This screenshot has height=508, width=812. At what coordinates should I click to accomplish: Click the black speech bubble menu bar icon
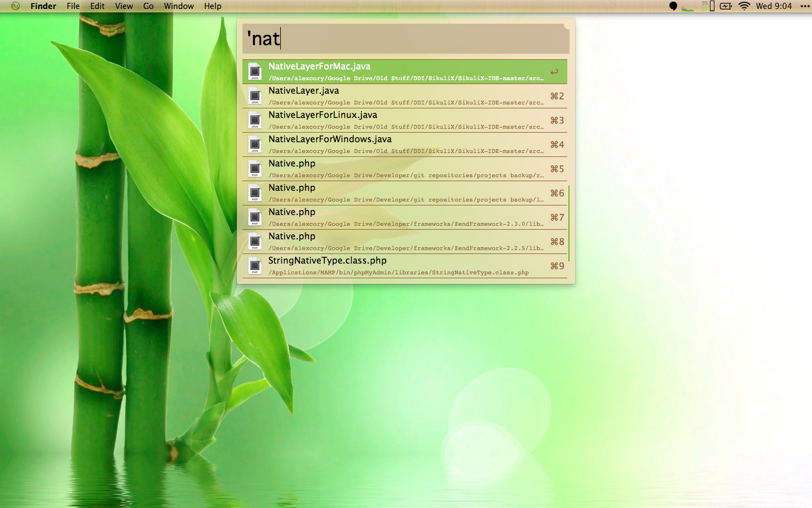(673, 6)
